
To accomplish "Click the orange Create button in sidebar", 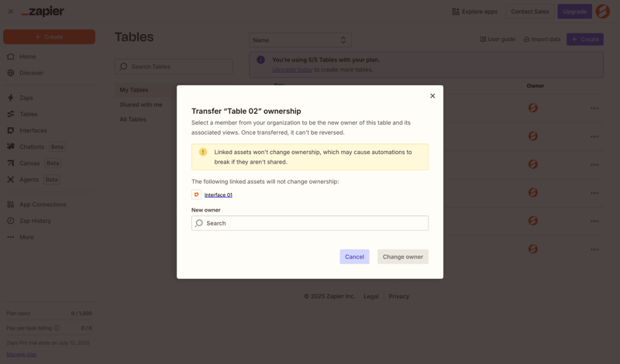I will [x=49, y=36].
